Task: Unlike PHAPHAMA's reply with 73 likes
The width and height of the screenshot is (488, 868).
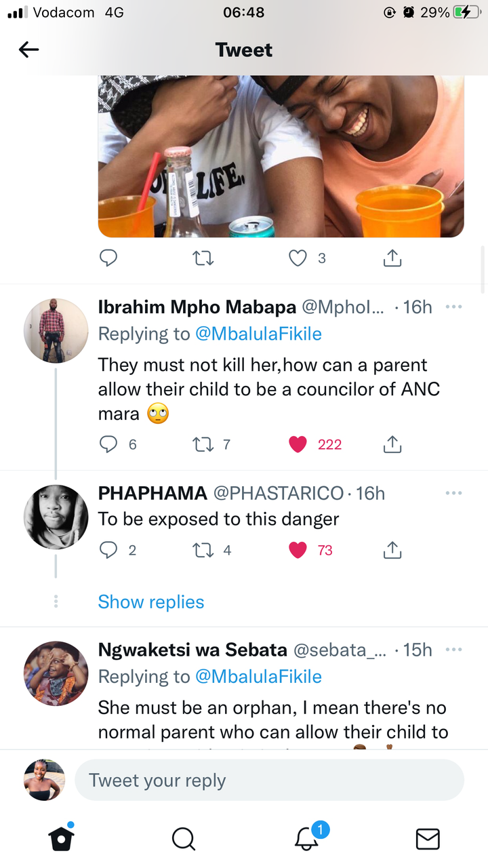Action: (298, 550)
